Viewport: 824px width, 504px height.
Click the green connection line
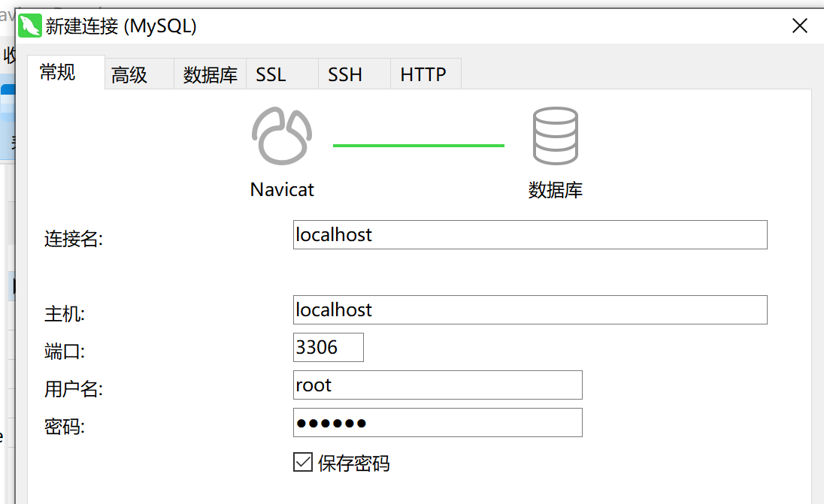pos(418,145)
